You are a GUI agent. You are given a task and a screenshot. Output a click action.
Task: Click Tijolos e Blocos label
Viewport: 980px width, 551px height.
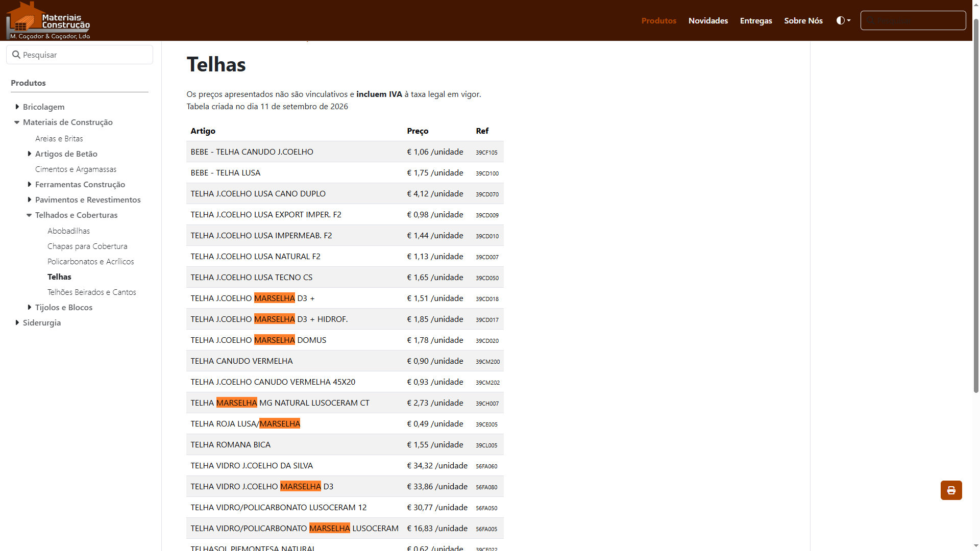coord(63,307)
